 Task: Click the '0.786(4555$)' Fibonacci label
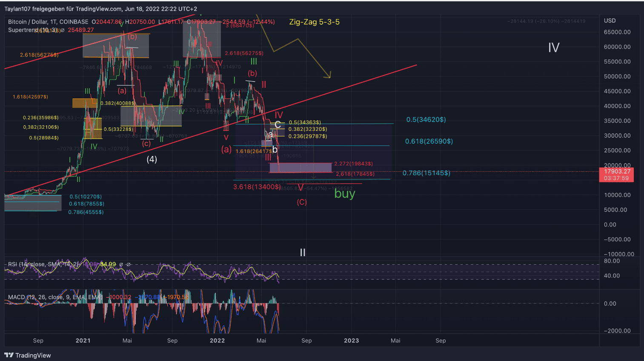point(86,212)
